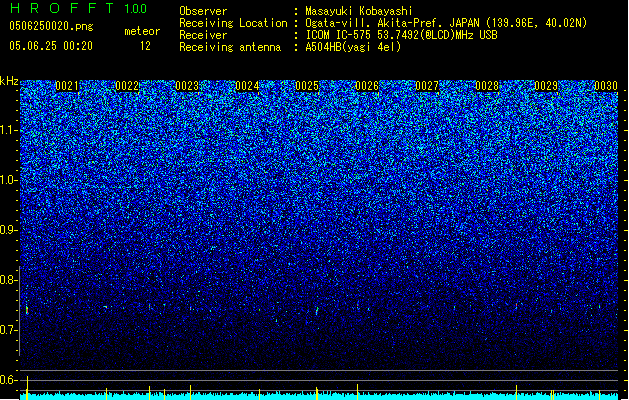Click the 'Receiving antenna' field label

[x=230, y=47]
